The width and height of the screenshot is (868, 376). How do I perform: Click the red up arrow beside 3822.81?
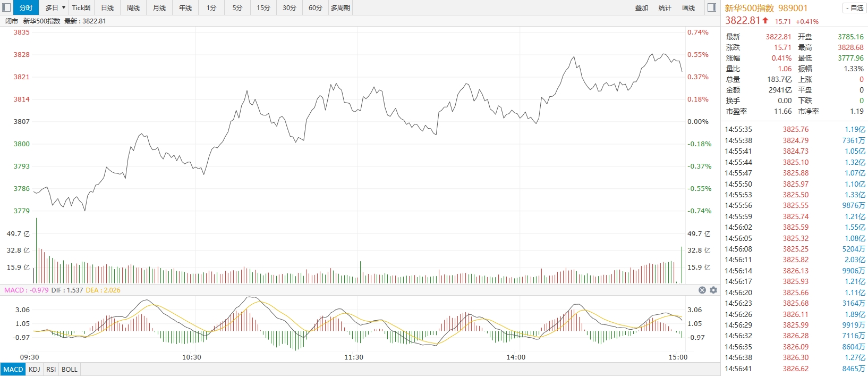pos(765,21)
